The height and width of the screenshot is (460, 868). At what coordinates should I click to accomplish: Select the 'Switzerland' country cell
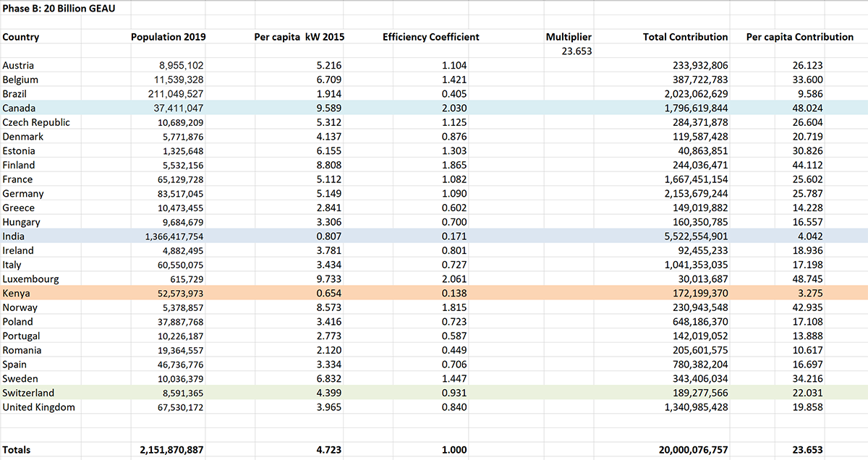point(28,393)
